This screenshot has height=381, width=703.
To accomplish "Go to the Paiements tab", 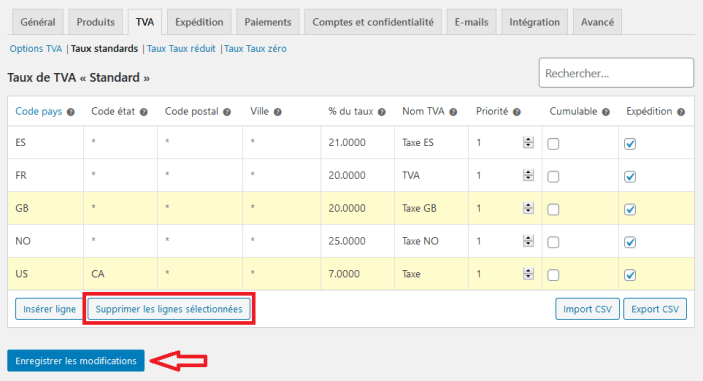I will tap(268, 22).
